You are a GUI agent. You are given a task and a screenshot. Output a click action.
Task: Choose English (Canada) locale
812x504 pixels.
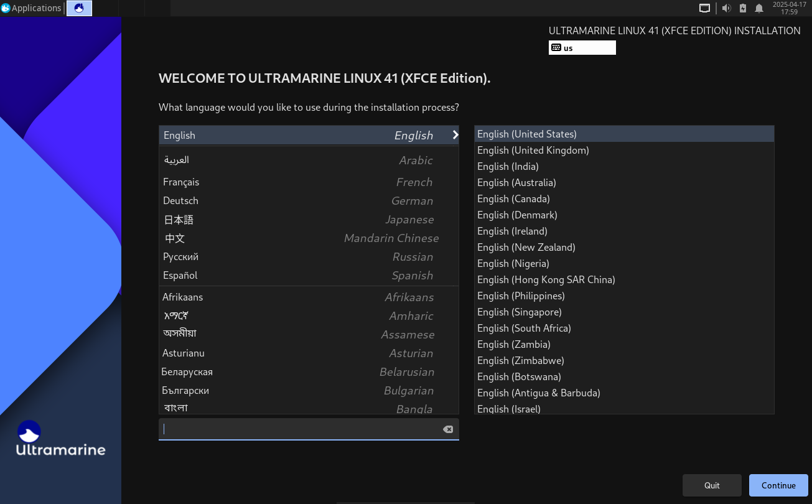[x=624, y=198]
